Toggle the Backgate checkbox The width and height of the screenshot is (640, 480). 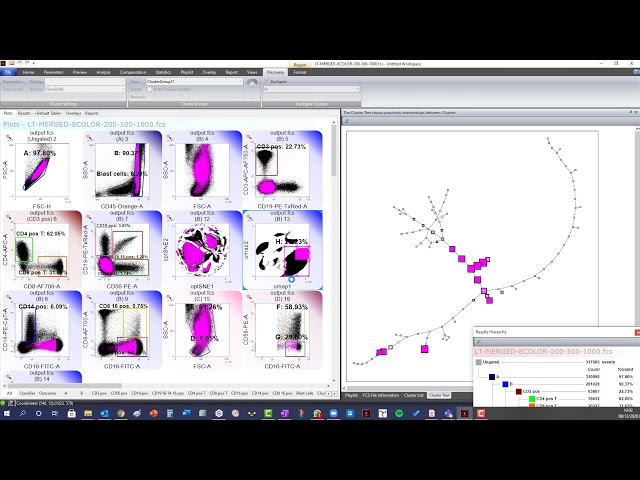[x=267, y=82]
